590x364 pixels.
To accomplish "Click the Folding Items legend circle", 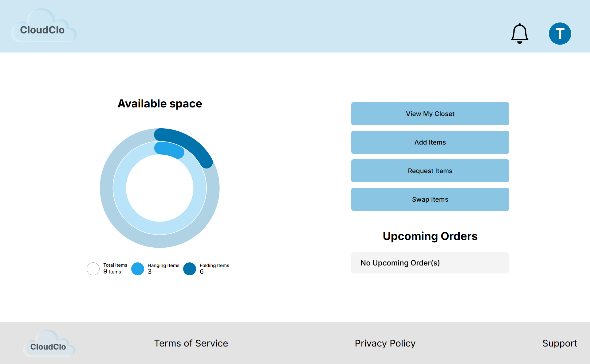I will (x=189, y=269).
